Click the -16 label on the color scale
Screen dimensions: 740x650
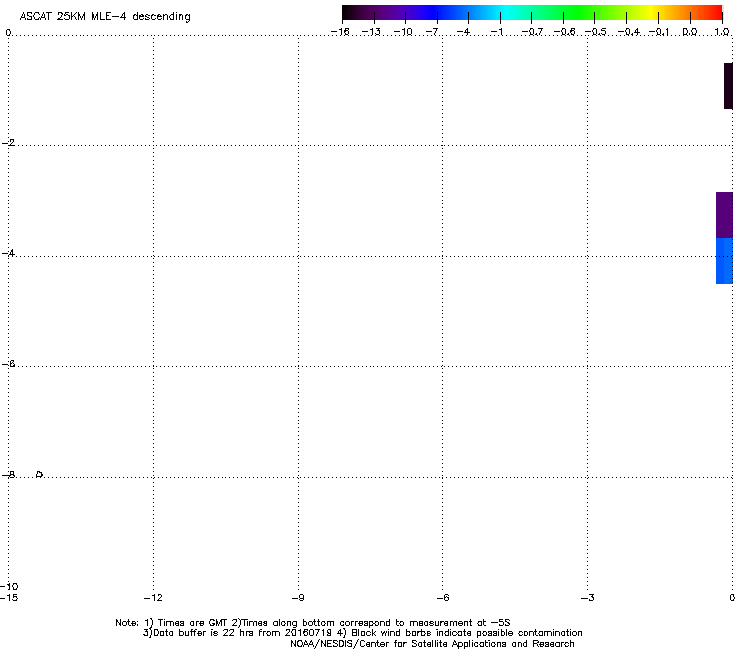point(340,32)
